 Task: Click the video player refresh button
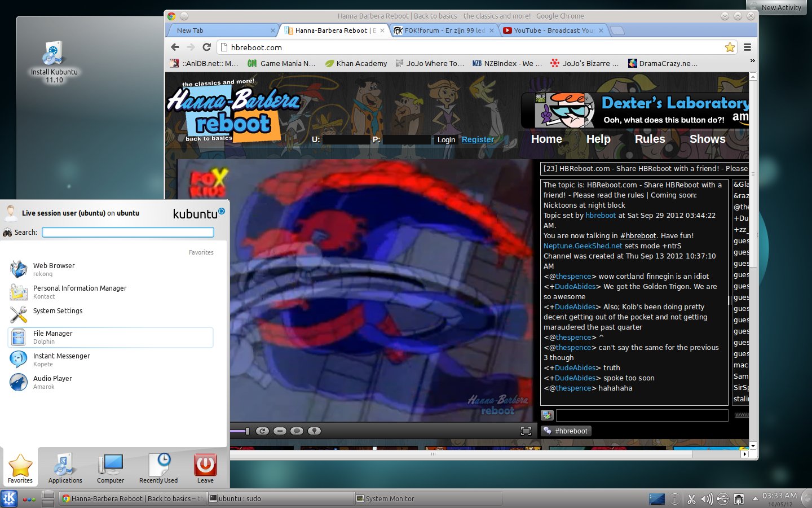coord(262,431)
